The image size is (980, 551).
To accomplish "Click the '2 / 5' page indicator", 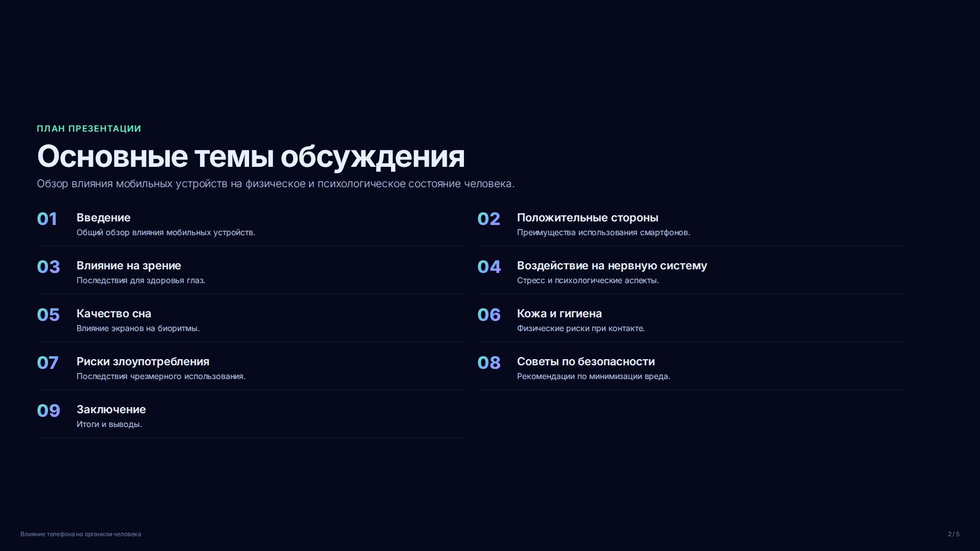I will tap(953, 534).
